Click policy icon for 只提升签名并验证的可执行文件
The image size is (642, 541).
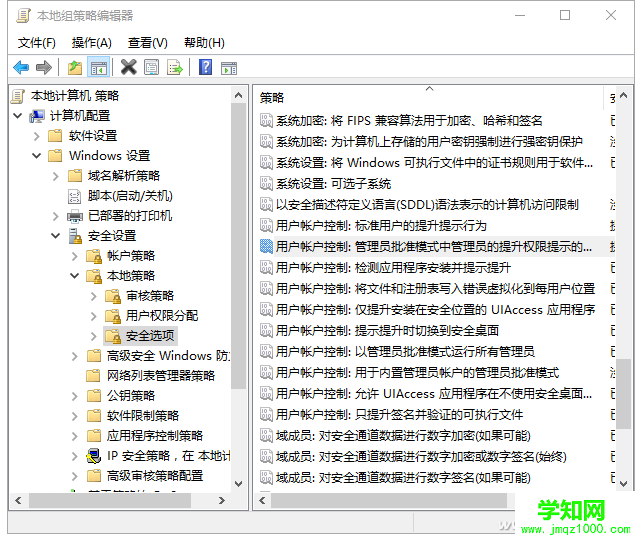point(266,414)
